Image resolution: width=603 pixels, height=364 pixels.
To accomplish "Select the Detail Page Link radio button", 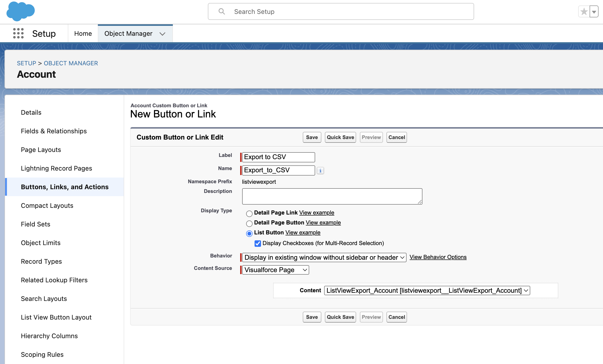I will [249, 213].
